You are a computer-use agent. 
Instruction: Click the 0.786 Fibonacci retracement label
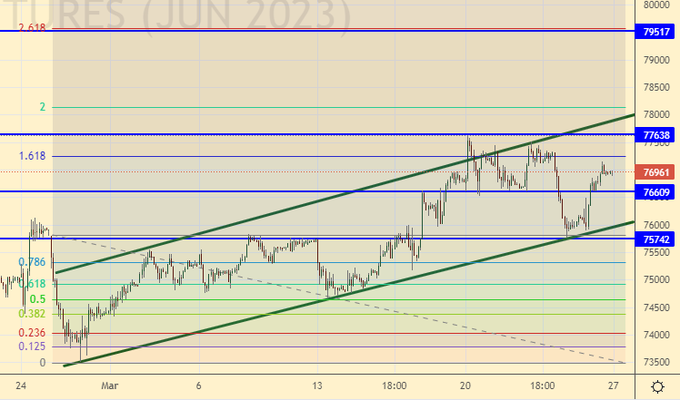click(x=33, y=262)
